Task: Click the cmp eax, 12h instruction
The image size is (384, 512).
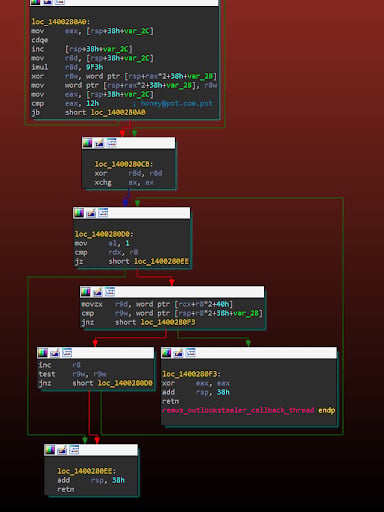Action: tap(65, 103)
